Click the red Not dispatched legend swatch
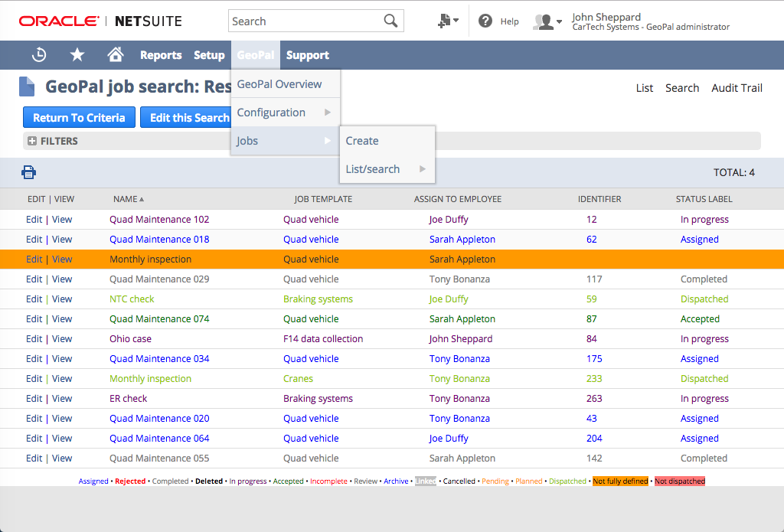The image size is (784, 532). click(679, 481)
